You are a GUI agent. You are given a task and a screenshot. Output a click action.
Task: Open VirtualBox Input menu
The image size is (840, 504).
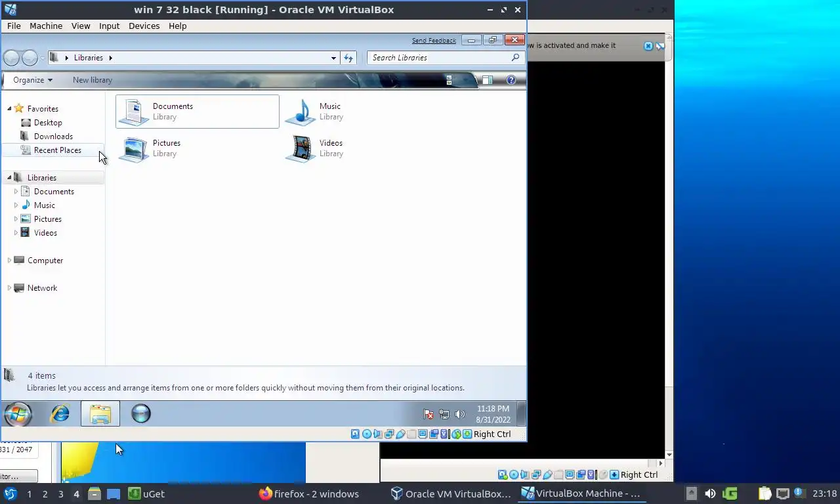point(109,26)
